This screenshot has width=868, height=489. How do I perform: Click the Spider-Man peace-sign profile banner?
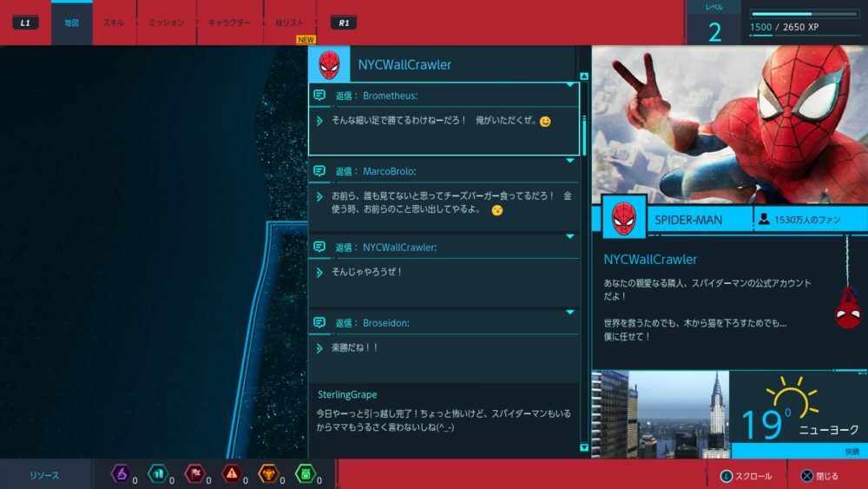[730, 124]
